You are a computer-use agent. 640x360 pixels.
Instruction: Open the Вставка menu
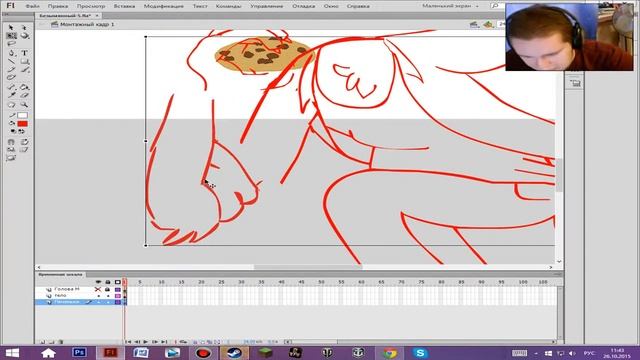pos(124,6)
